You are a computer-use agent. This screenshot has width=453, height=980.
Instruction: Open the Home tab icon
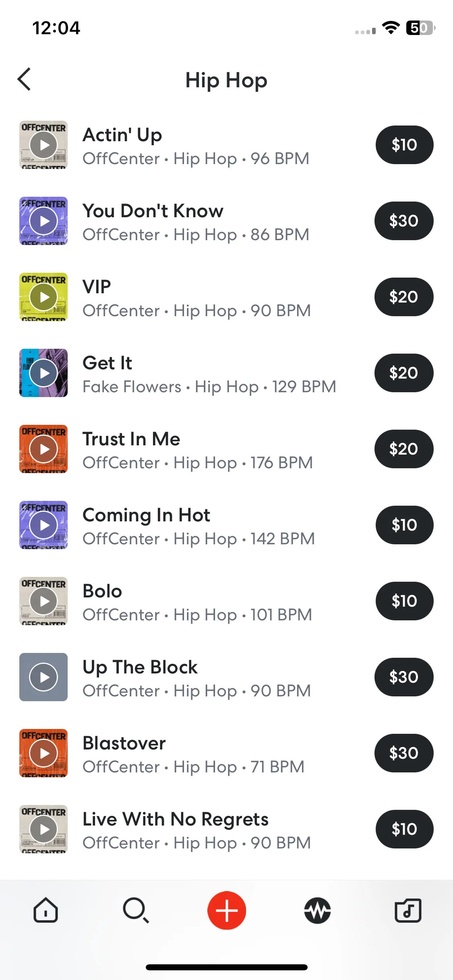pyautogui.click(x=46, y=910)
